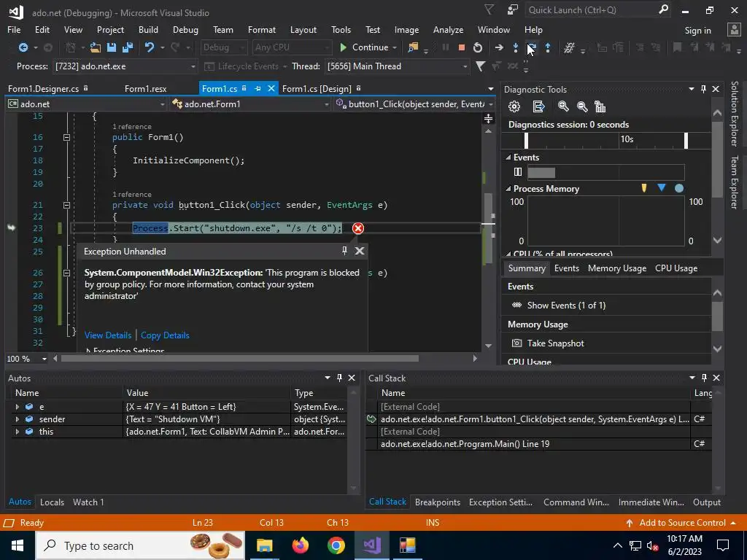The image size is (747, 560).
Task: Open Diagnostic Tools settings gear
Action: pyautogui.click(x=514, y=106)
